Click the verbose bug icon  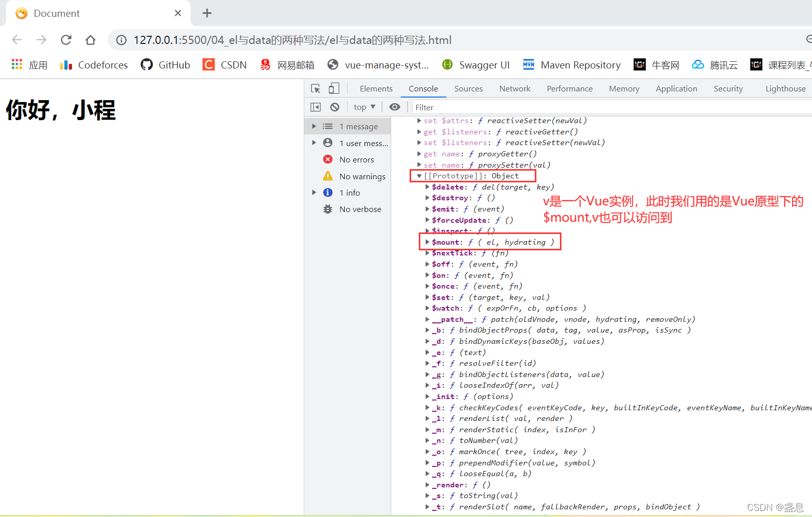coord(328,209)
